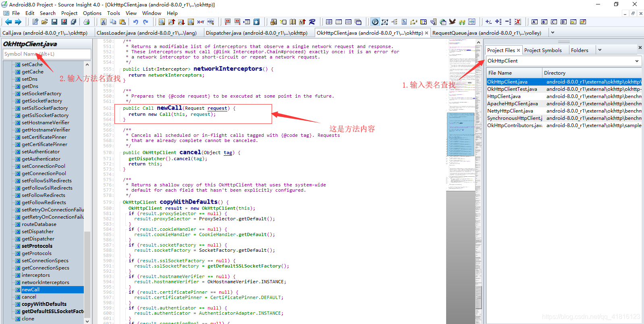Click the symbol list scrollbar thumb

point(87,274)
